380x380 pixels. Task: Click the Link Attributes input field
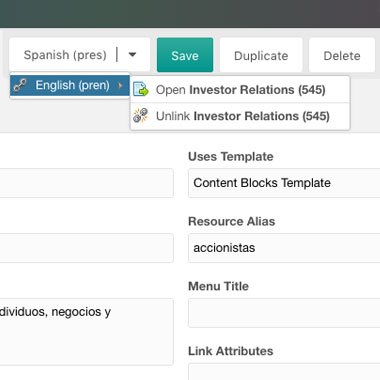click(284, 372)
